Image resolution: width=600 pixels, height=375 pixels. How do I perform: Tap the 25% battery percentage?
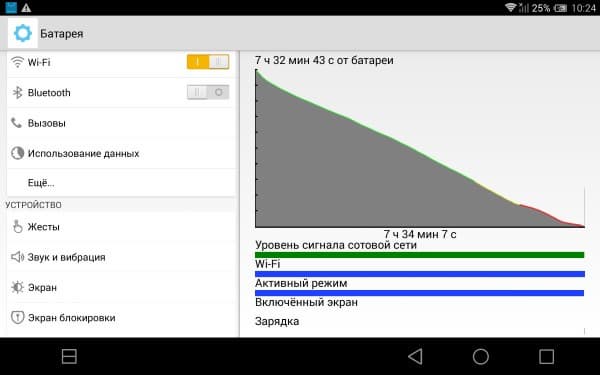[540, 8]
